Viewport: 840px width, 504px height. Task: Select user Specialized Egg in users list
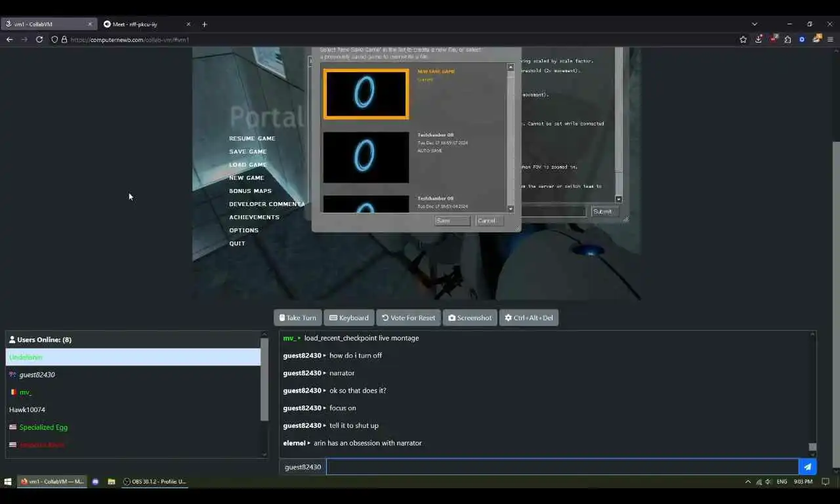(x=133, y=427)
